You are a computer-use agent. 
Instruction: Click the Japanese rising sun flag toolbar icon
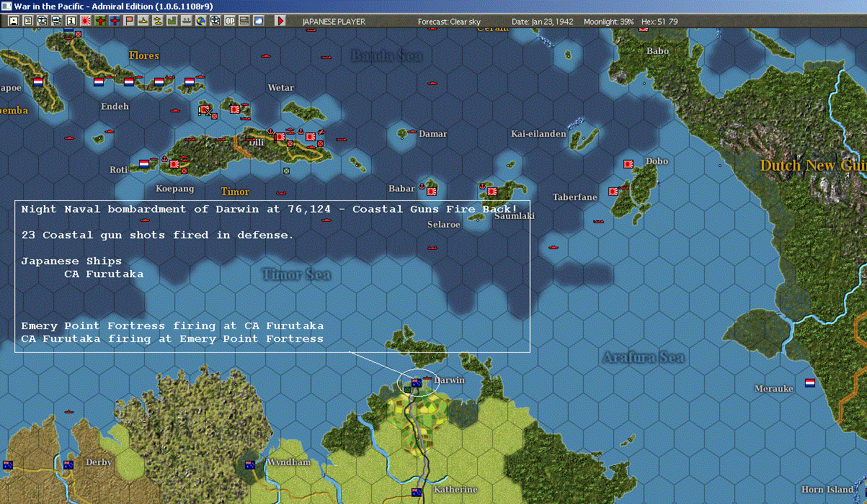[85, 21]
